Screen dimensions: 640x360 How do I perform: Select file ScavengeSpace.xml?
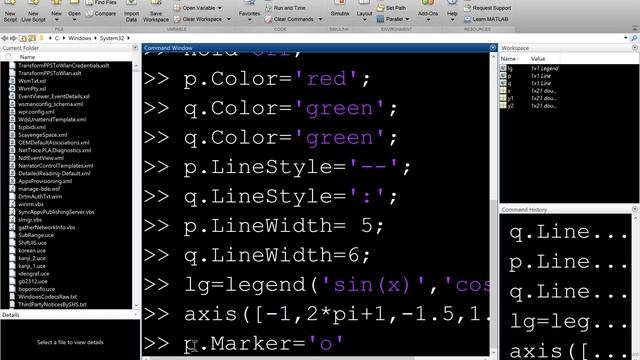pyautogui.click(x=42, y=135)
